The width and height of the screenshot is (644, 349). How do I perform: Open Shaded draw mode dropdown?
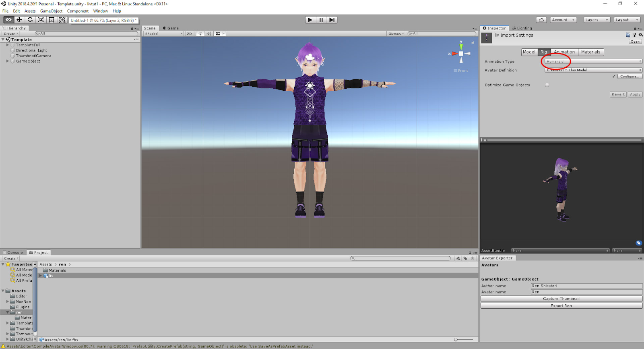(x=164, y=34)
